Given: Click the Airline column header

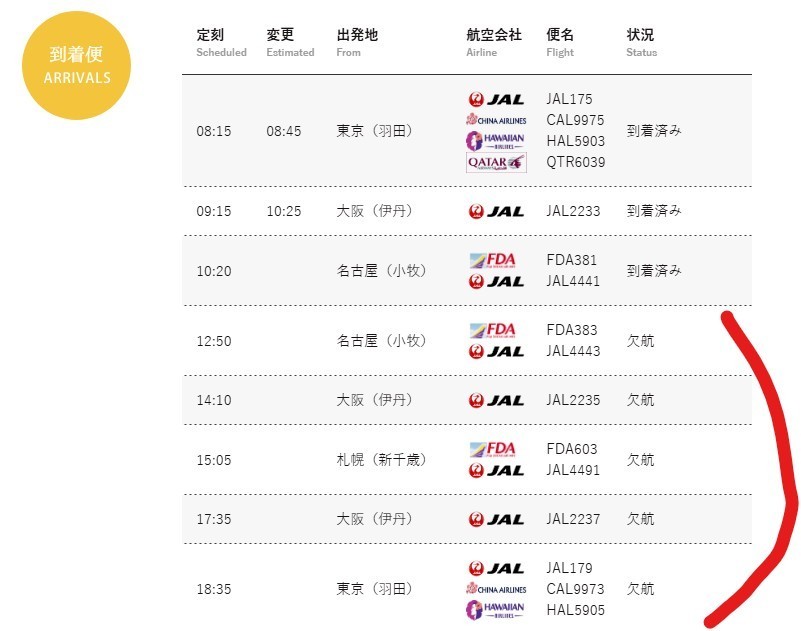Looking at the screenshot, I should [494, 42].
